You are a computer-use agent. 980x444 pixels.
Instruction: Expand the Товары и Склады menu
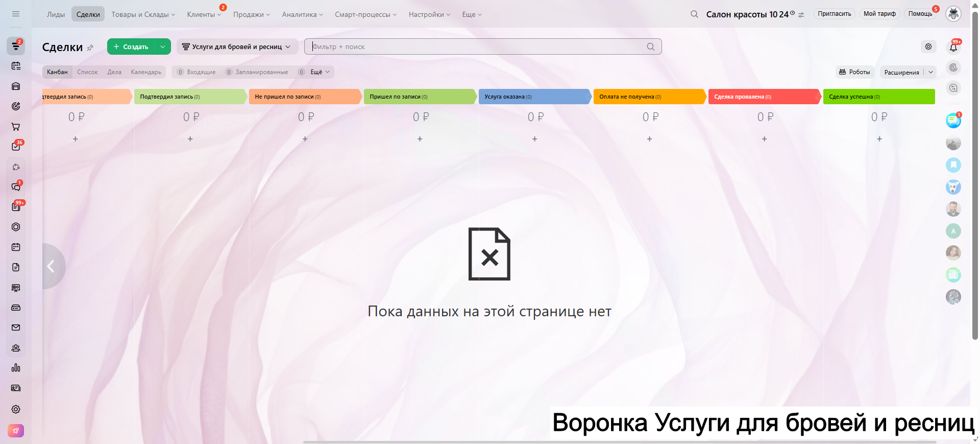point(143,14)
